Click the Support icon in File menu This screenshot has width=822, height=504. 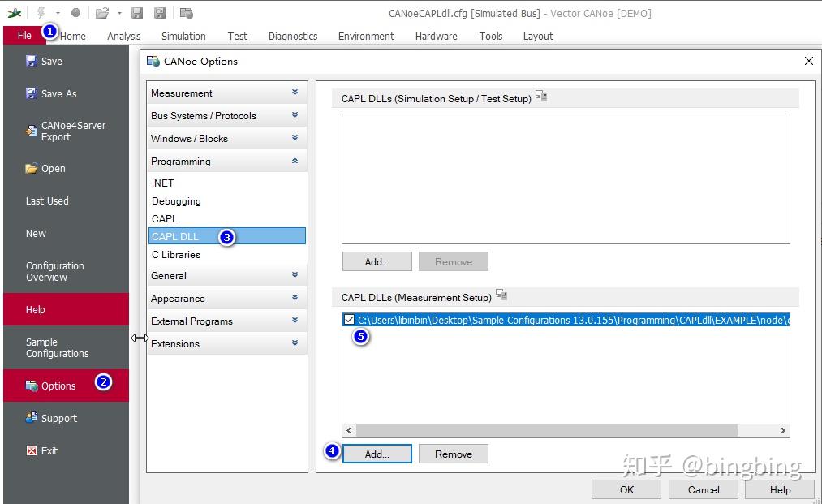tap(32, 418)
